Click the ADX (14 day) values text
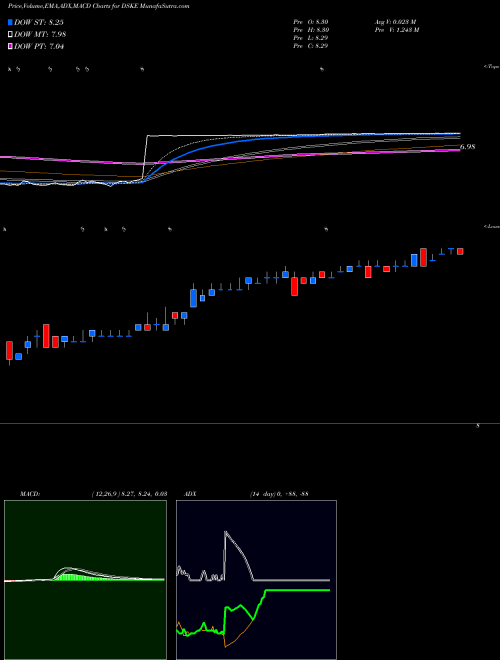Screen dimensions: 500x660 [x=279, y=494]
